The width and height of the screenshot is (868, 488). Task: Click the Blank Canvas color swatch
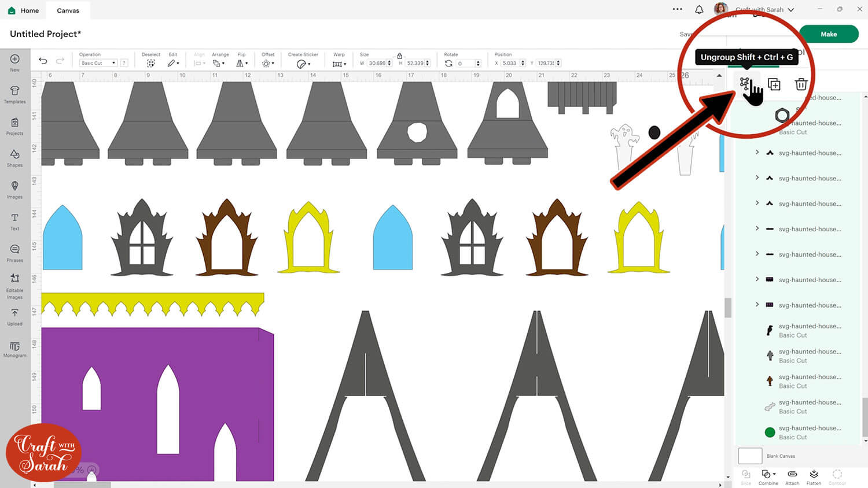(750, 456)
